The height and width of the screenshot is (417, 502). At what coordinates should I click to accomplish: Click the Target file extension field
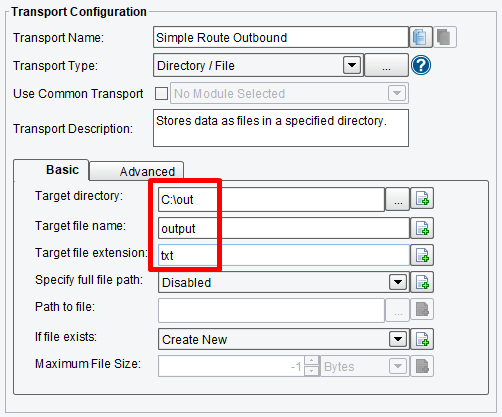284,255
